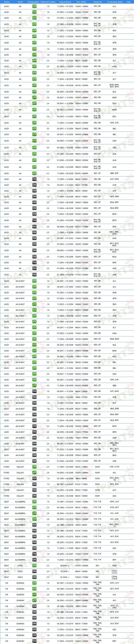Click the Model column header
This screenshot has width=134, height=644.
[x=20, y=2]
